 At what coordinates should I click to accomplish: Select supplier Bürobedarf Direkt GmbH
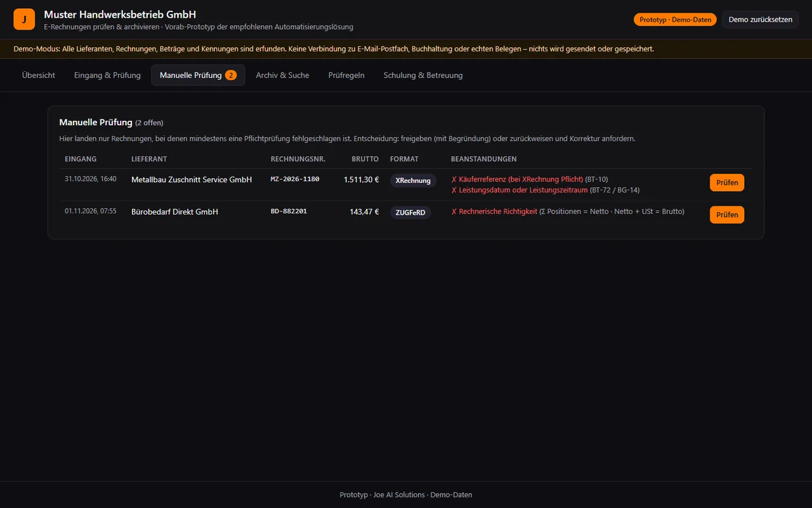174,211
